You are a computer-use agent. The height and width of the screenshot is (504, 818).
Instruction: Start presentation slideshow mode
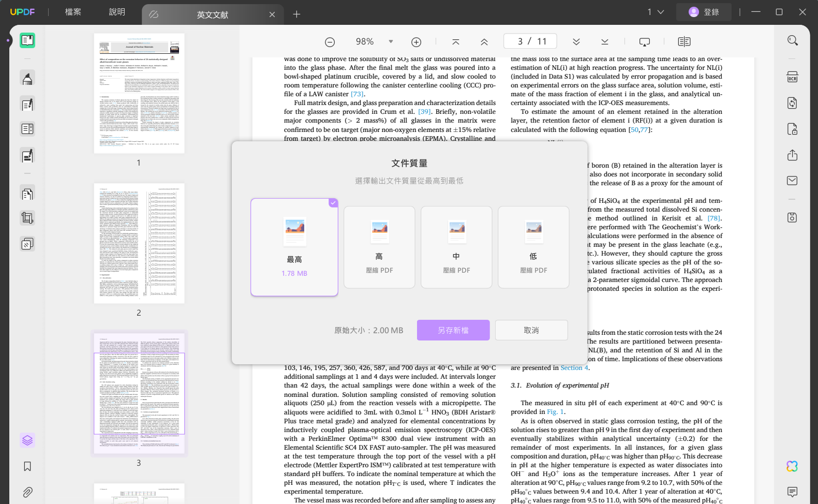[644, 42]
